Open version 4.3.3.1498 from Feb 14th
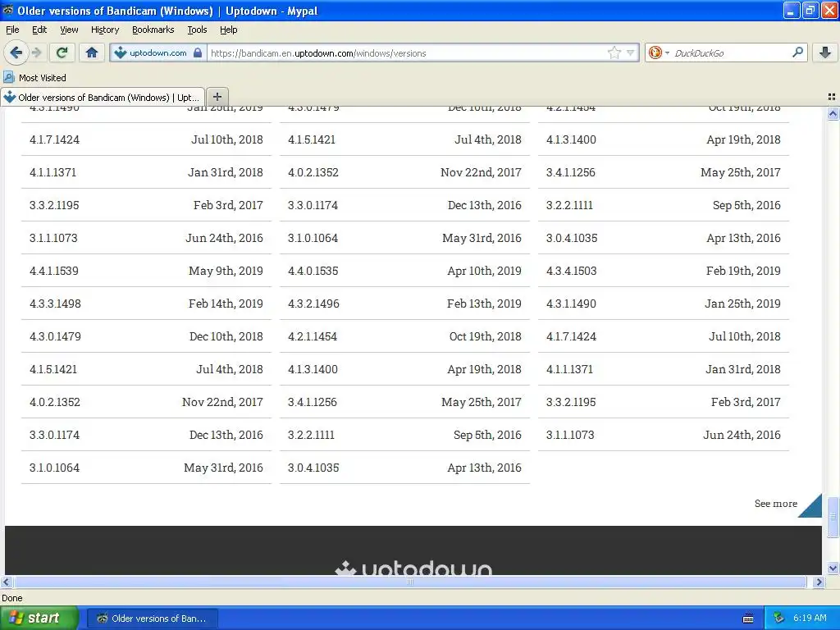 click(146, 304)
